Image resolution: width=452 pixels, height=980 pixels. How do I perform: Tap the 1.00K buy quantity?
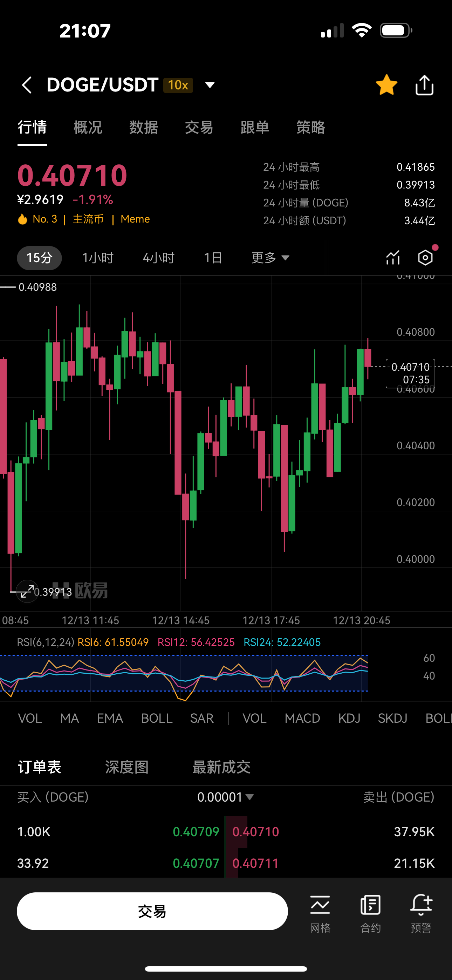click(34, 832)
